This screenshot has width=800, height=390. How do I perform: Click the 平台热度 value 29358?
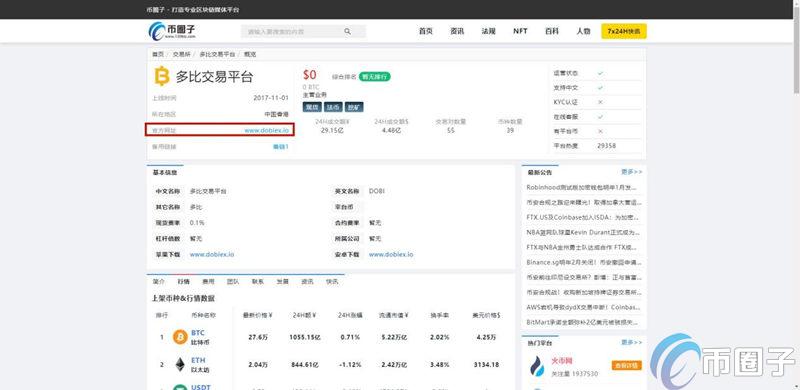(x=607, y=145)
